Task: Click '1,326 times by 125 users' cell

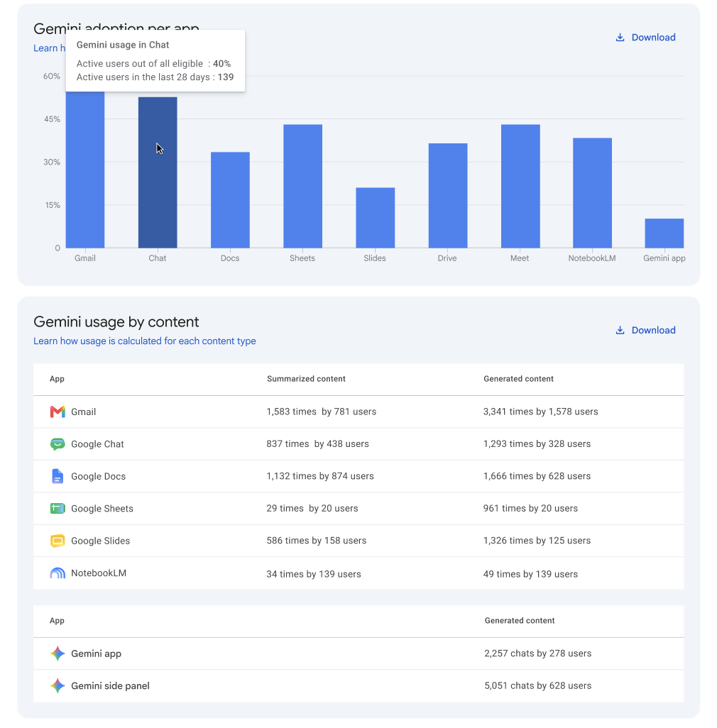Action: tap(537, 541)
